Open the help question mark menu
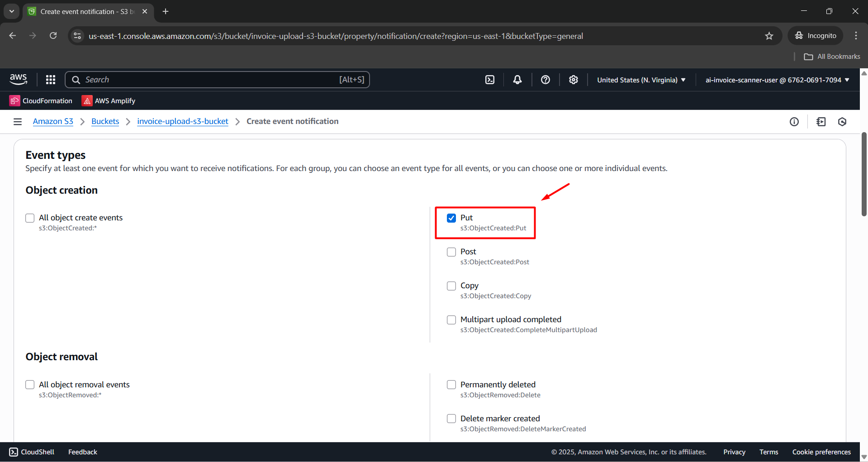Image resolution: width=868 pixels, height=462 pixels. (545, 80)
